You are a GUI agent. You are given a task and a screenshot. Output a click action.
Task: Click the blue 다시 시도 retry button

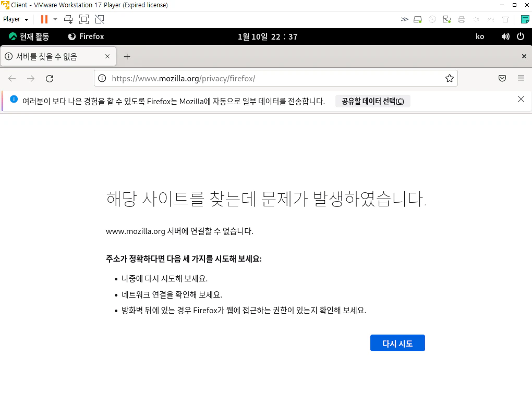[397, 343]
